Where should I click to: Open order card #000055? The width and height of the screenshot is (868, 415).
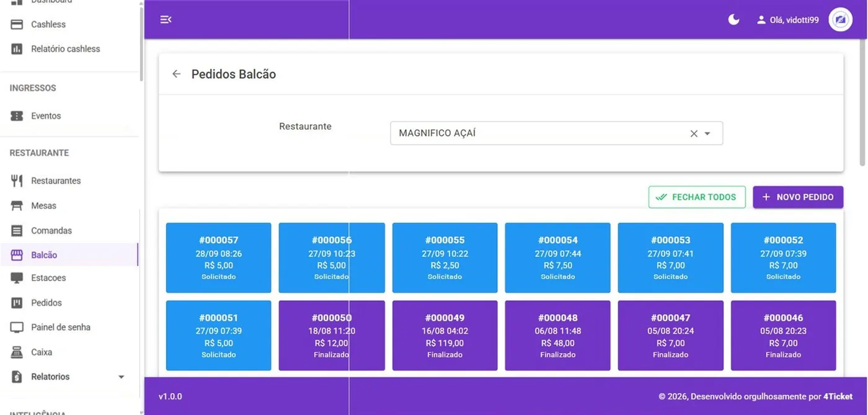pos(445,258)
